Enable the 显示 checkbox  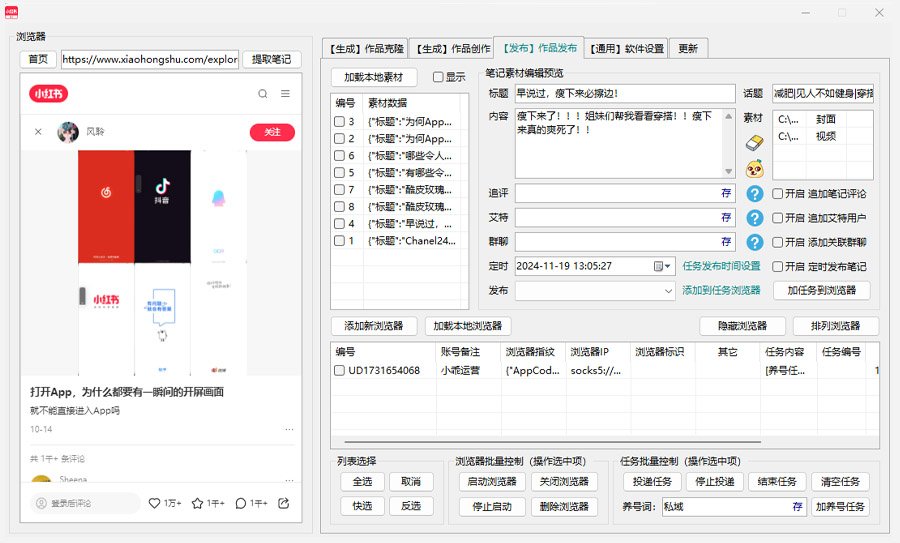(438, 77)
